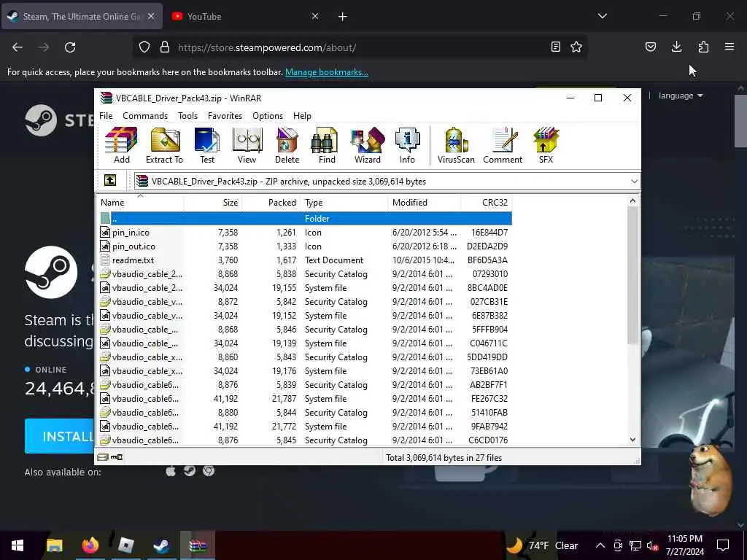Open the Help menu in WinRAR

click(302, 116)
